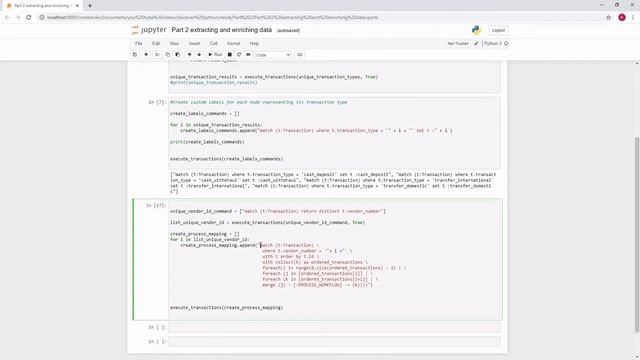Image resolution: width=640 pixels, height=360 pixels.
Task: Select the 'Part 2 extracting and enriching' browser tab
Action: coord(42,6)
